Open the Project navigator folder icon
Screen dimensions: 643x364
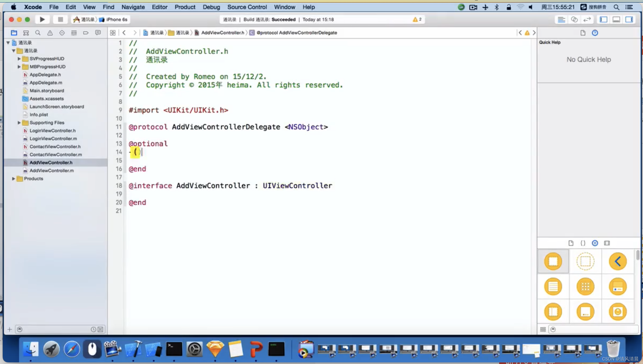(14, 33)
